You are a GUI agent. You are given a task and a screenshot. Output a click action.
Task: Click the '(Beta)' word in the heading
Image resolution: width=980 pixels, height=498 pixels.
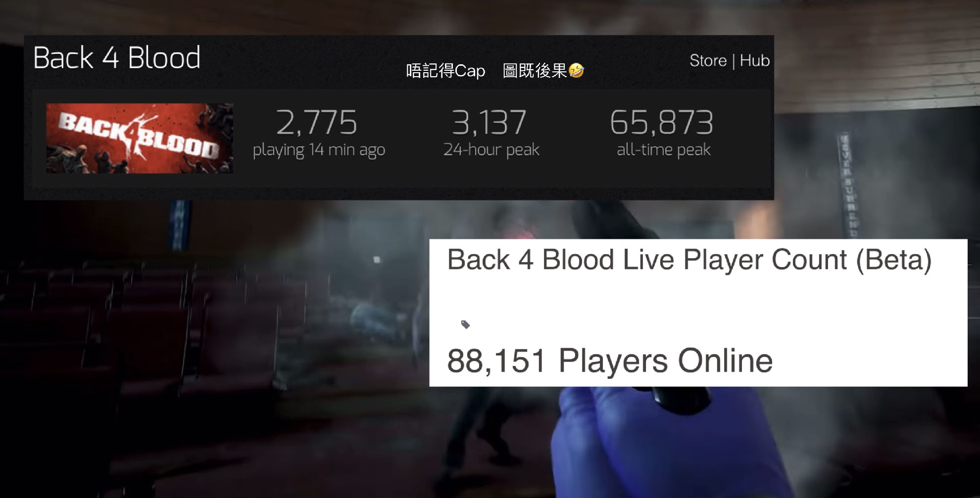(894, 260)
